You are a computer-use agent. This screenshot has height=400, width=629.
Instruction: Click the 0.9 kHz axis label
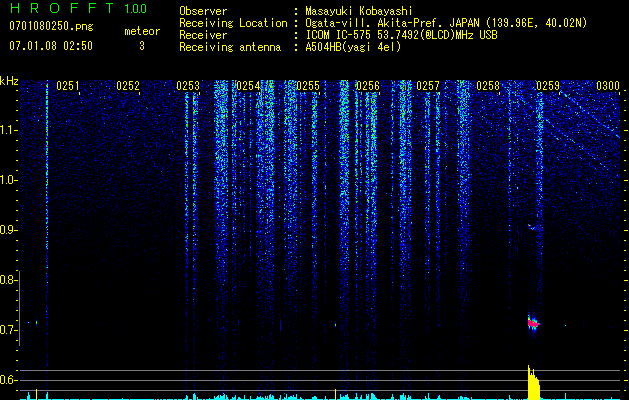coord(7,230)
